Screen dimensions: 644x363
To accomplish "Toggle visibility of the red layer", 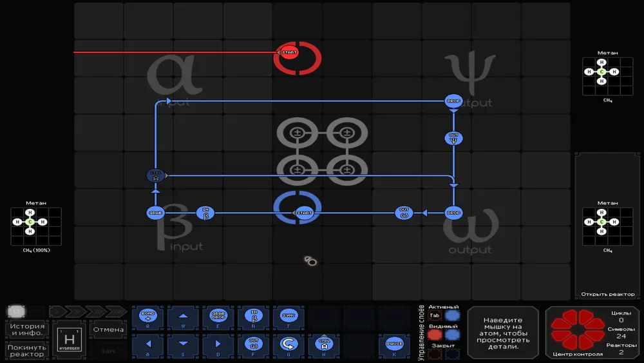I will pos(435,335).
